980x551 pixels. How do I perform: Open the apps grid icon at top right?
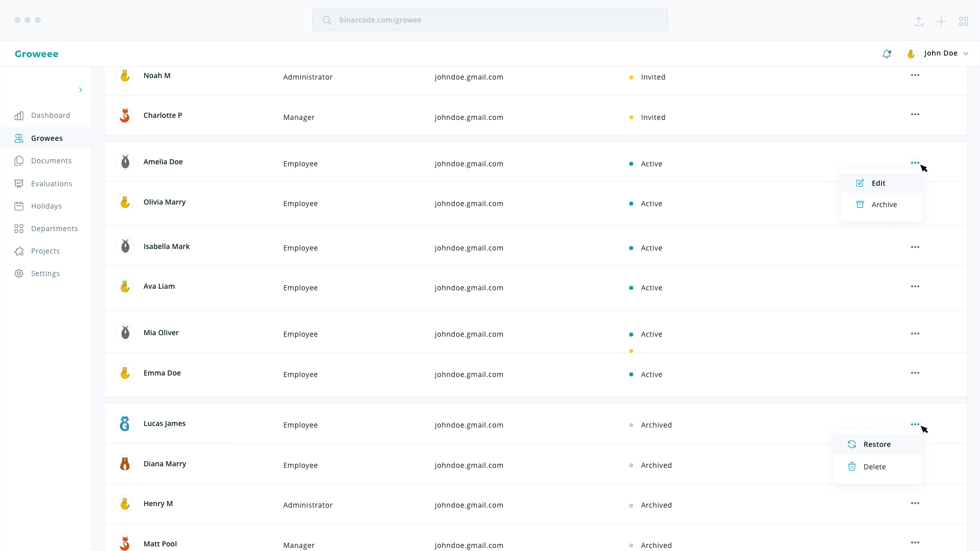pyautogui.click(x=964, y=21)
